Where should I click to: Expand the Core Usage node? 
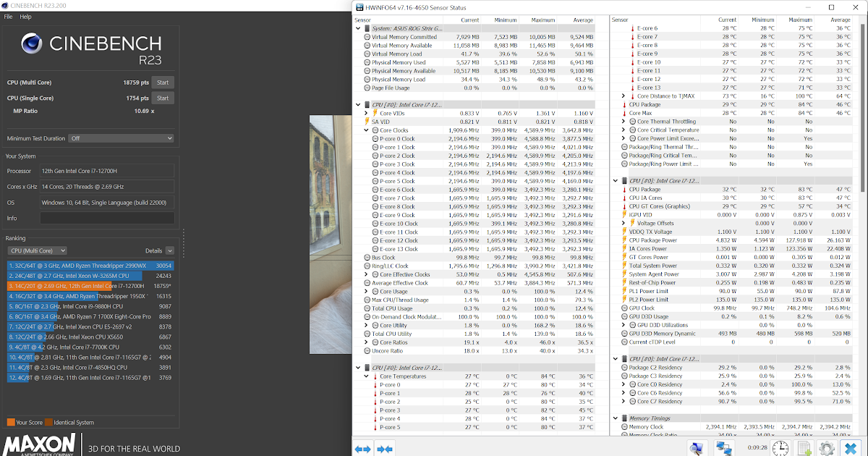[367, 291]
